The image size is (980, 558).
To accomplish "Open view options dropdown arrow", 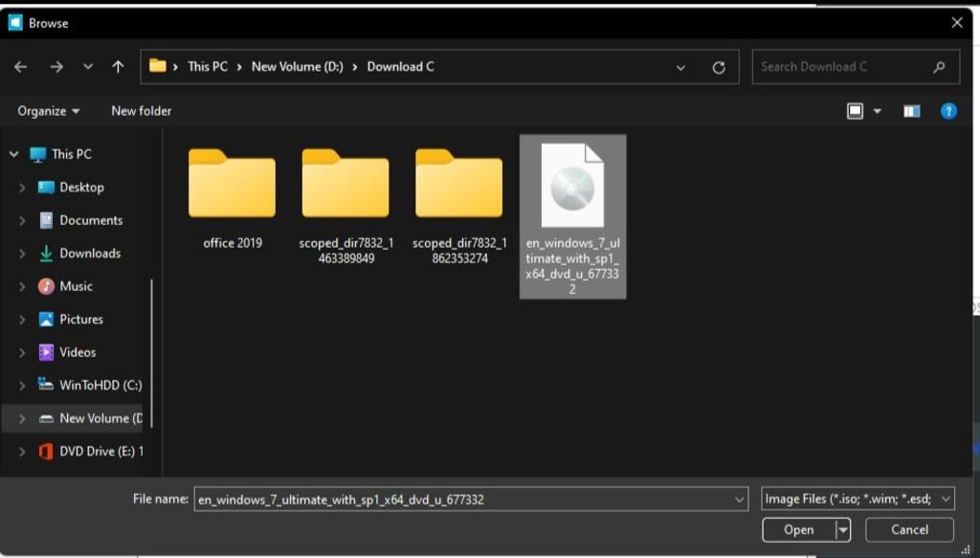I will pyautogui.click(x=878, y=112).
